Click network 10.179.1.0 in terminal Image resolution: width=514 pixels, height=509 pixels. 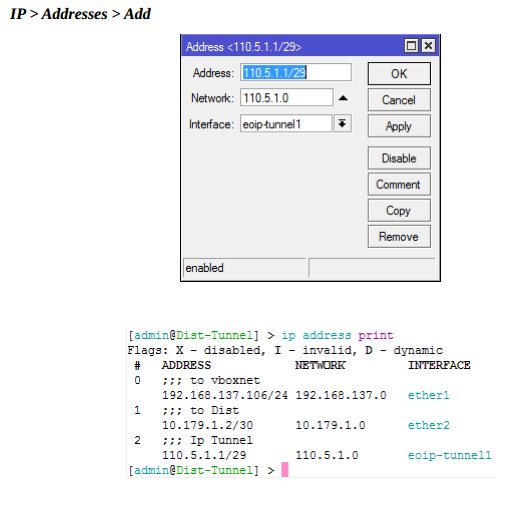coord(330,425)
